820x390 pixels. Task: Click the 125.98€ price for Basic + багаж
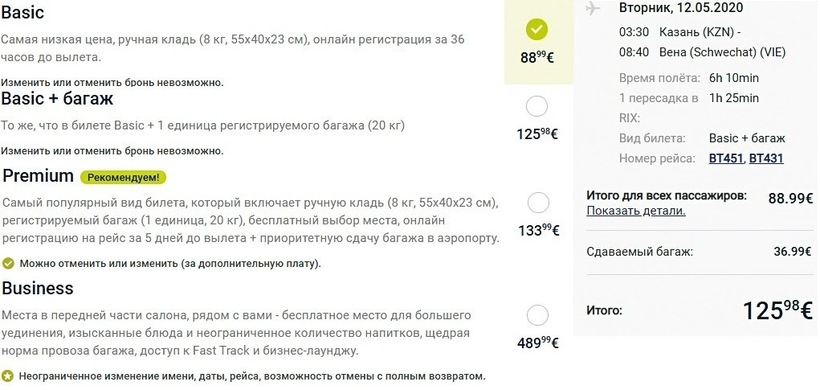(x=538, y=134)
